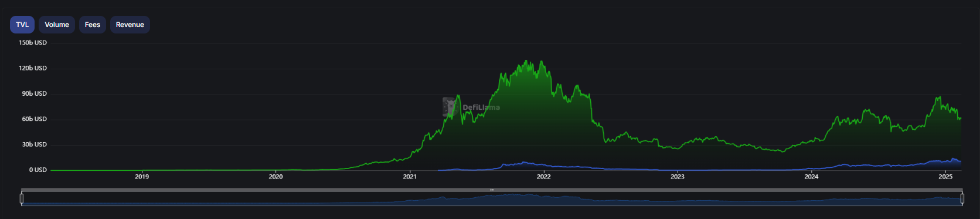980x219 pixels.
Task: Click the 60b USD axis label
Action: (x=35, y=119)
